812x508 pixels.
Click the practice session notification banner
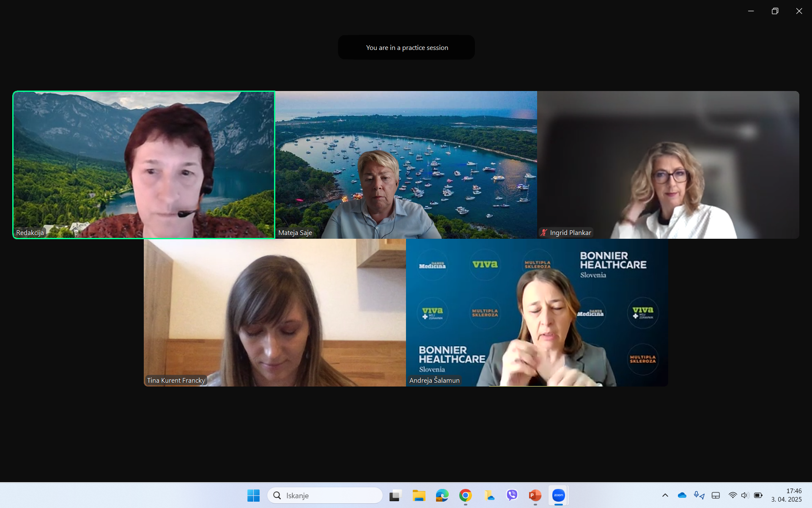pyautogui.click(x=406, y=47)
